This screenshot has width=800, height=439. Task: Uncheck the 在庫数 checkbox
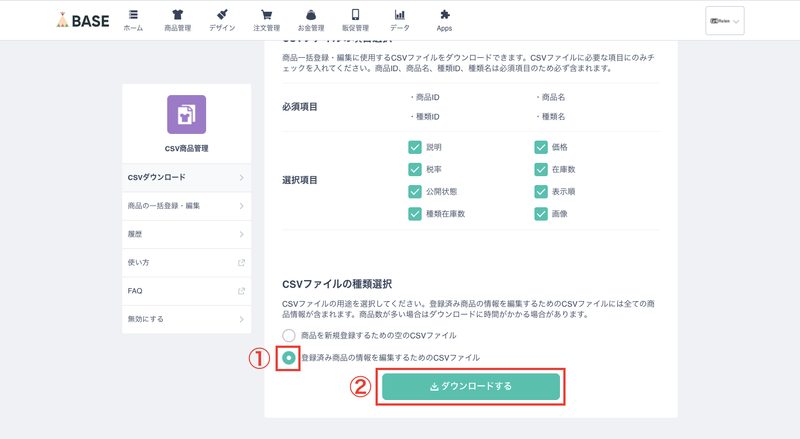click(x=541, y=169)
